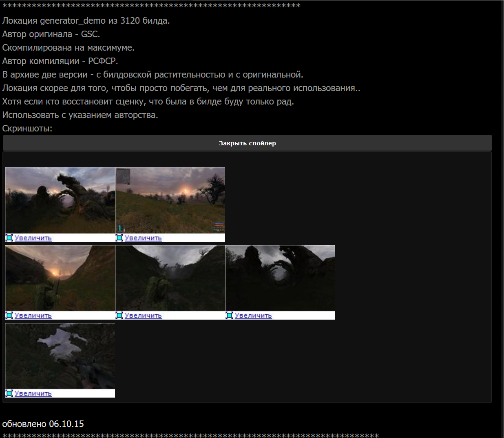Click 'Увеличить' link under overcast valley screenshot
The width and height of the screenshot is (504, 438).
click(143, 316)
